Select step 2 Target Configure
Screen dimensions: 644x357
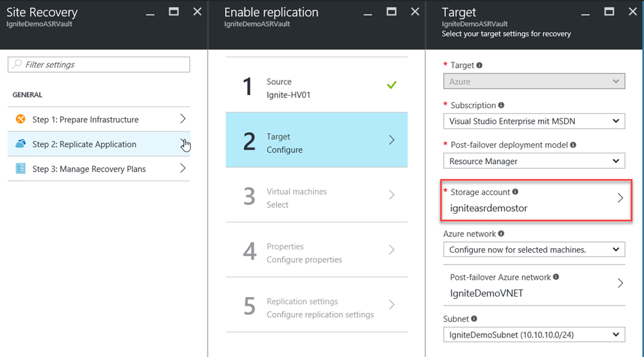(316, 143)
